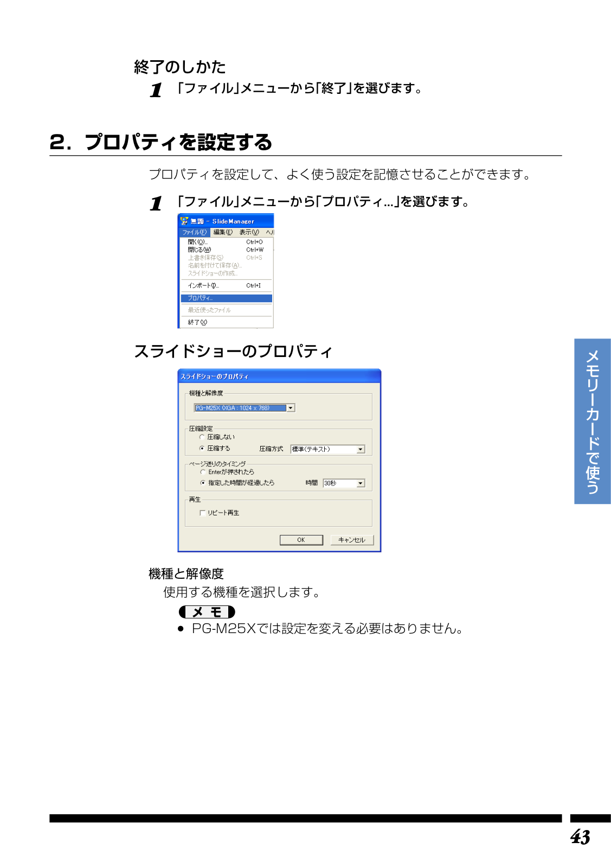Enable the リピート再生 checkbox
The width and height of the screenshot is (611, 868).
(202, 513)
